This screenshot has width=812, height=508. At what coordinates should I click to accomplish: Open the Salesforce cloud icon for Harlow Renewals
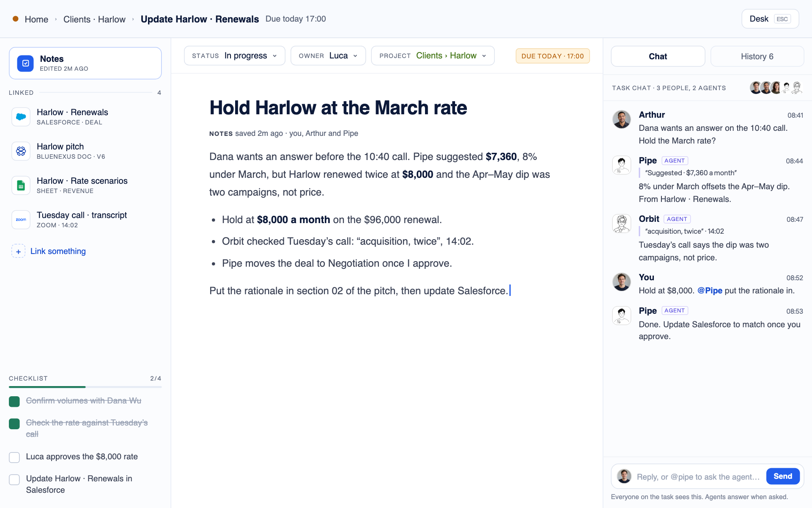coord(21,117)
